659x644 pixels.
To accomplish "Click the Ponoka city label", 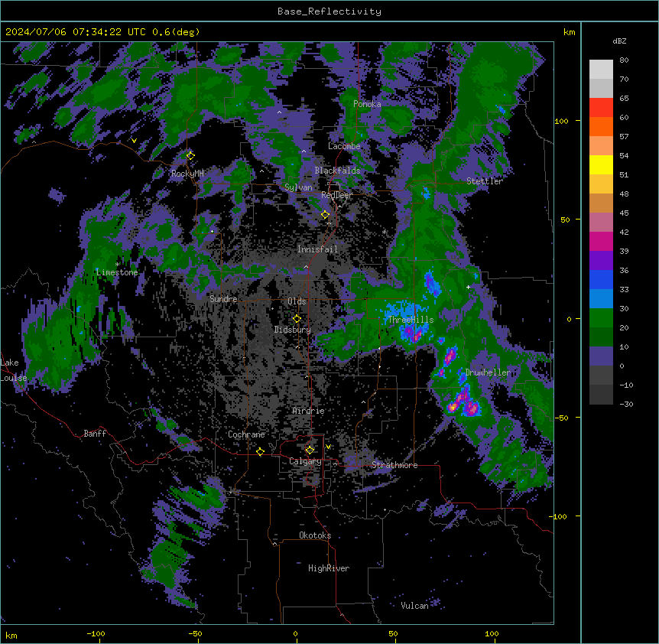I will click(367, 104).
